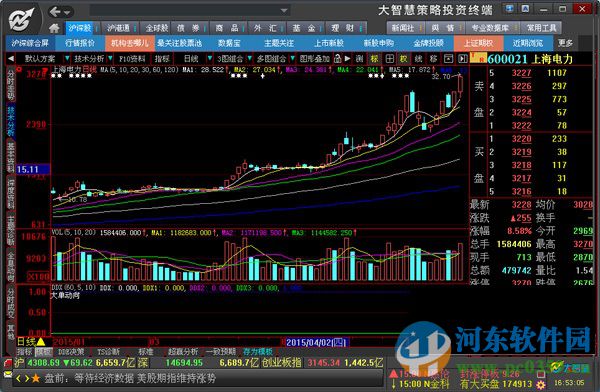Viewport: 600px width, 392px height.
Task: Click the 技术分析 sidebar tab
Action: (x=11, y=121)
